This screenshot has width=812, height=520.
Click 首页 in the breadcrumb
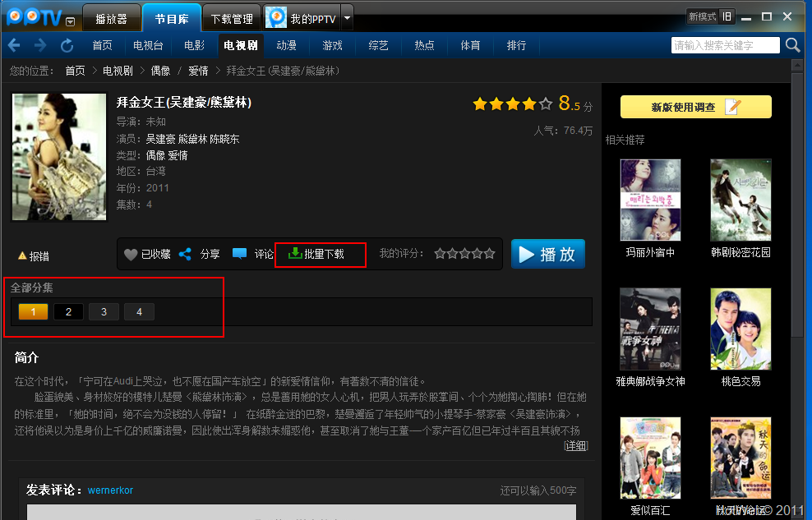click(75, 71)
